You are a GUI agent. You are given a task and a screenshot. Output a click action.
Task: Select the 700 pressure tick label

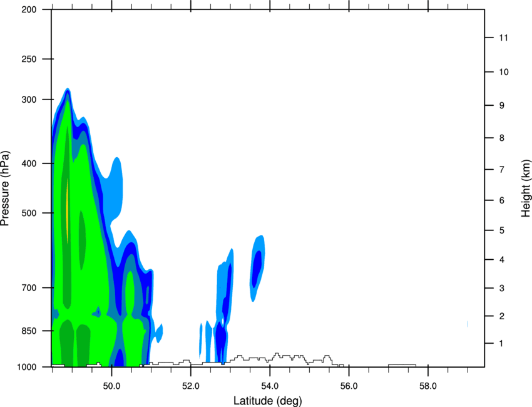[x=29, y=287]
